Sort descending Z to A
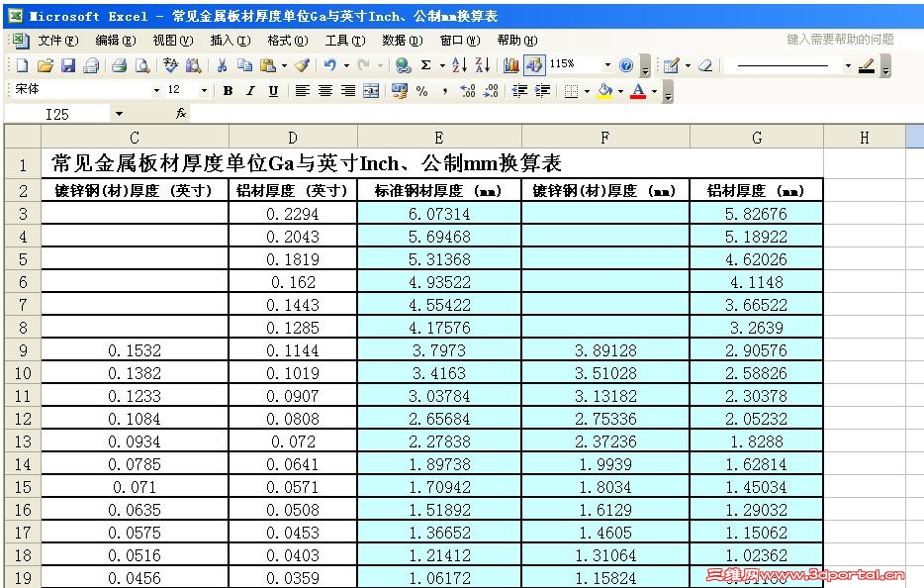Screen dimensions: 924x588 (x=483, y=65)
